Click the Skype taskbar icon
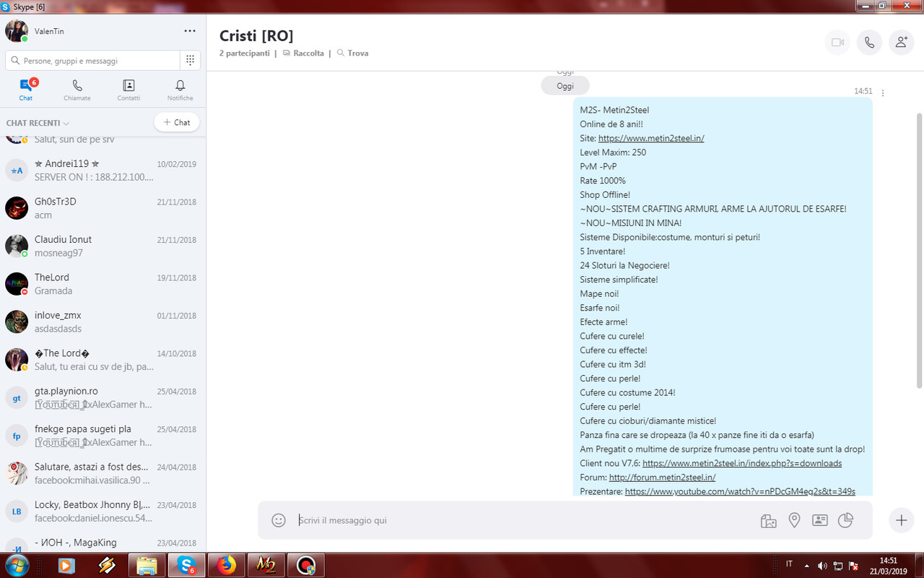 tap(187, 565)
